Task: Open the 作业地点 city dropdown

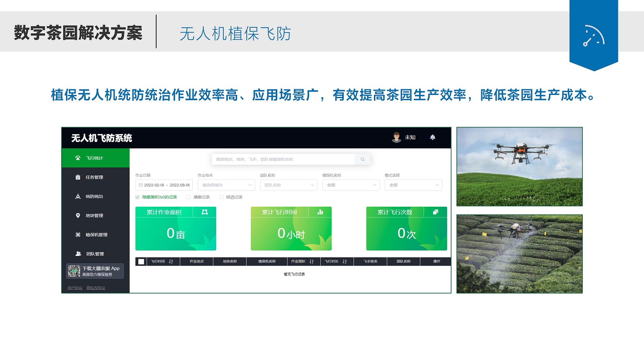Action: tap(226, 185)
